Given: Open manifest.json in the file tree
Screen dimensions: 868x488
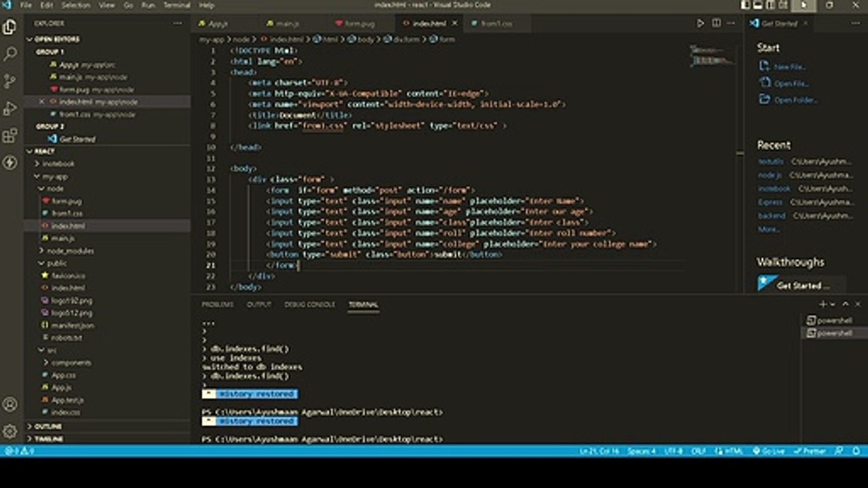Looking at the screenshot, I should (73, 325).
